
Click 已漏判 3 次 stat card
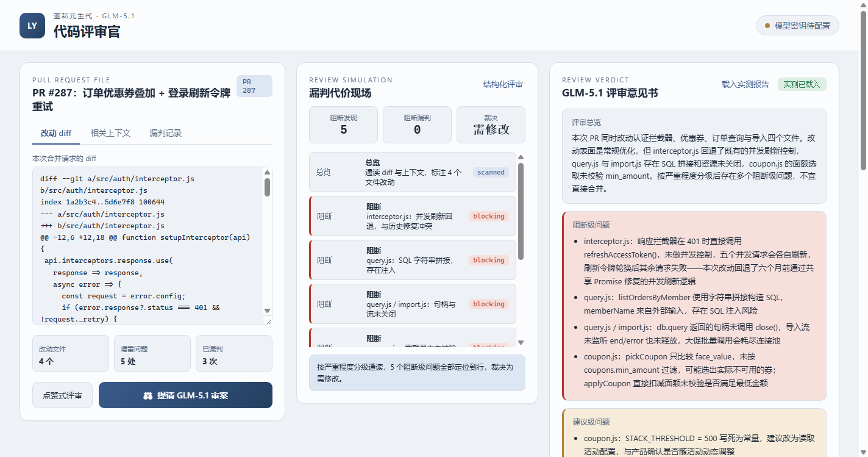pyautogui.click(x=234, y=354)
